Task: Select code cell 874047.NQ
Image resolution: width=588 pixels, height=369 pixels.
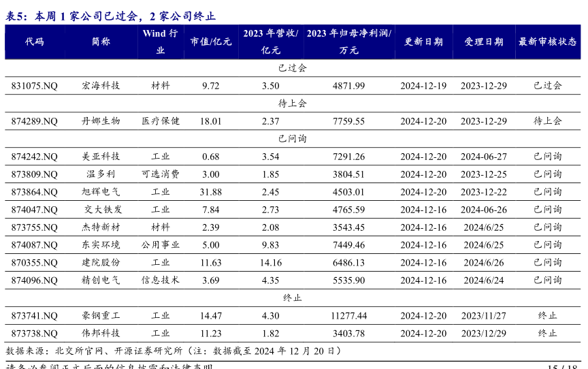Action: point(35,210)
